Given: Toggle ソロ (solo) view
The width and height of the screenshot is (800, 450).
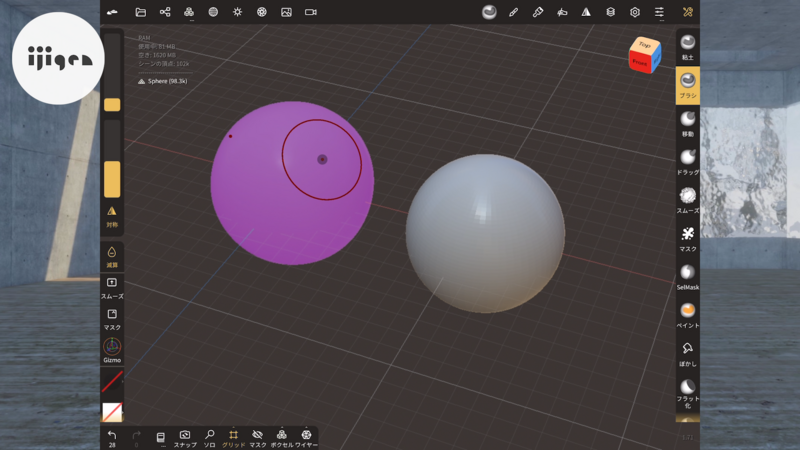Looking at the screenshot, I should coord(209,438).
